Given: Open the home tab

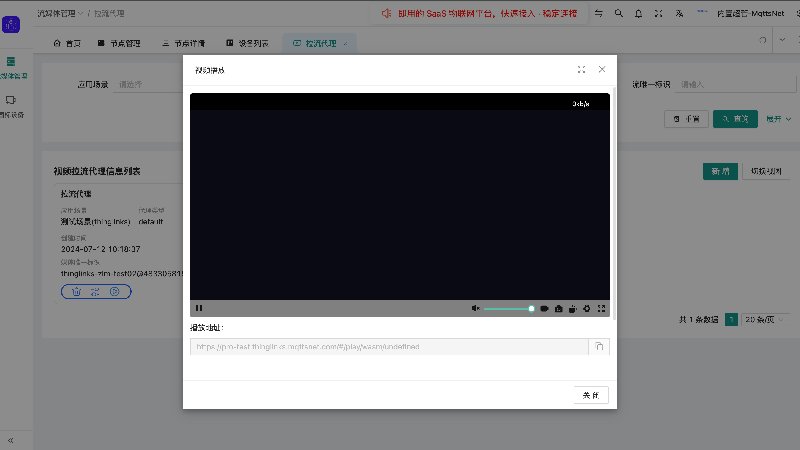Looking at the screenshot, I should pyautogui.click(x=67, y=43).
